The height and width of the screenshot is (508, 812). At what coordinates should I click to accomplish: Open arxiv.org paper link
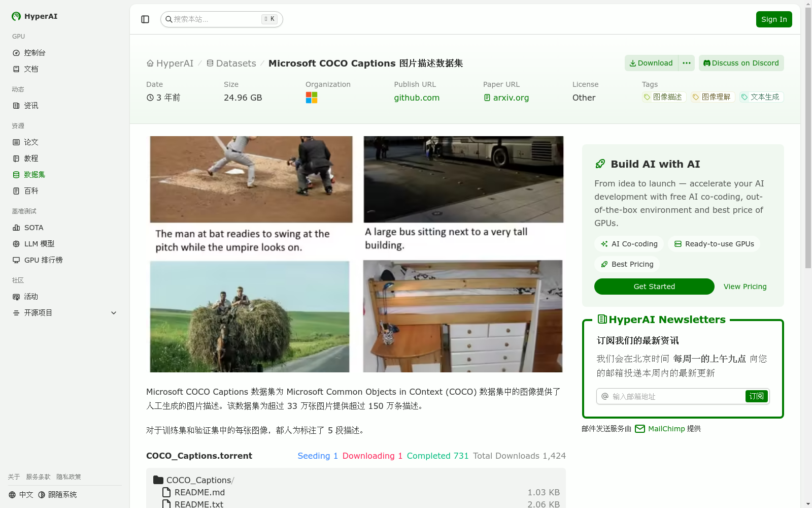(506, 98)
